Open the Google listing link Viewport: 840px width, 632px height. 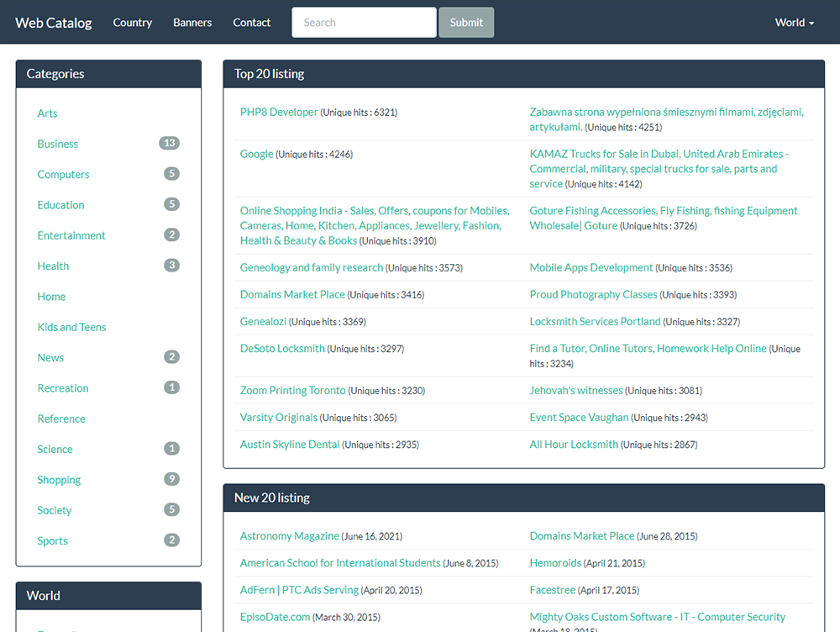tap(255, 153)
